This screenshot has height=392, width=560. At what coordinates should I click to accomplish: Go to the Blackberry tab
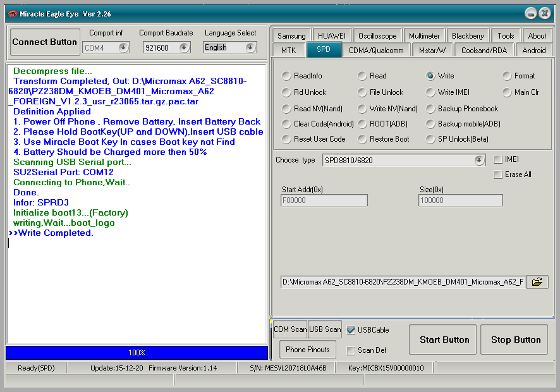468,36
